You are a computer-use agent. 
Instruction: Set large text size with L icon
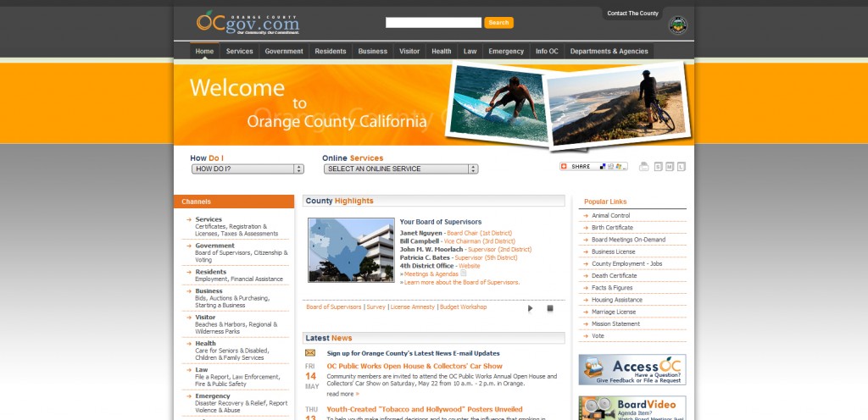coord(681,166)
